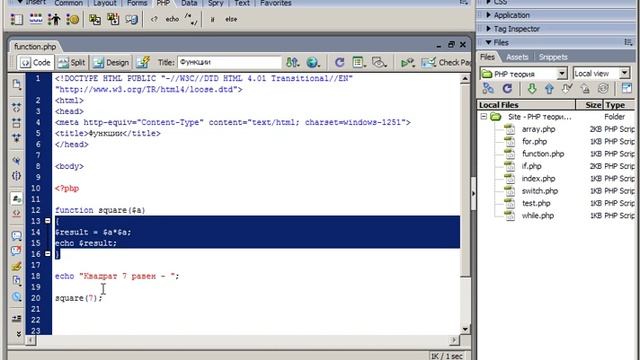Sort by Size column header
The width and height of the screenshot is (640, 360).
(x=589, y=105)
